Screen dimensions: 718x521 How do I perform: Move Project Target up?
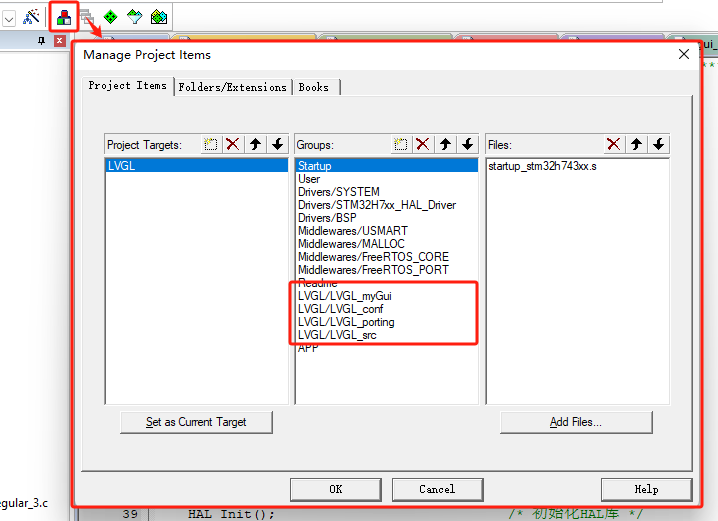(x=256, y=145)
